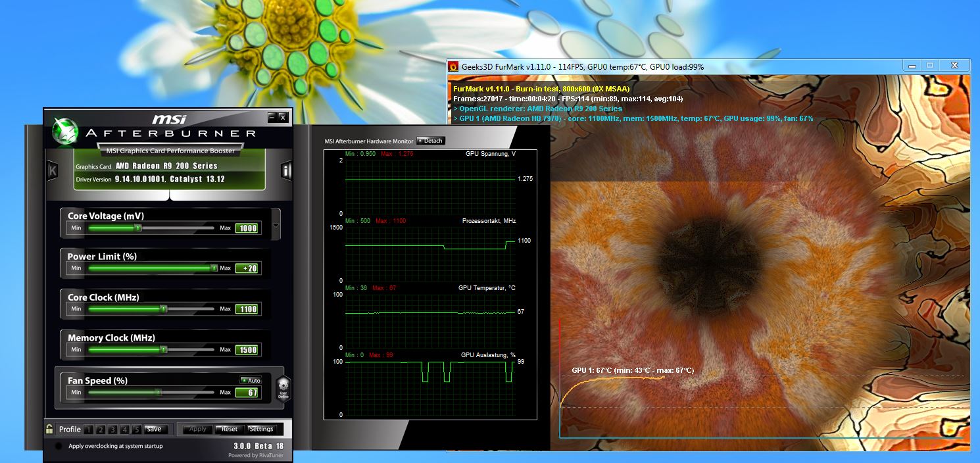Click the Fan Speed slider handle
Viewport: 980px width, 463px height.
(x=160, y=392)
